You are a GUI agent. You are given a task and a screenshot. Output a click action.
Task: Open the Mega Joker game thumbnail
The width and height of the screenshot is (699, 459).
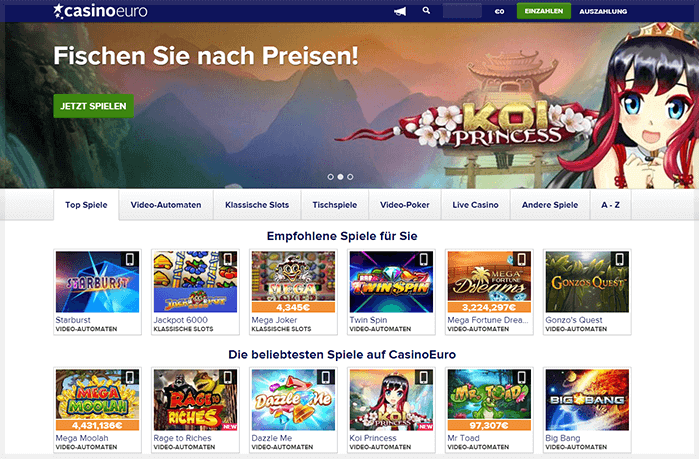tap(293, 282)
